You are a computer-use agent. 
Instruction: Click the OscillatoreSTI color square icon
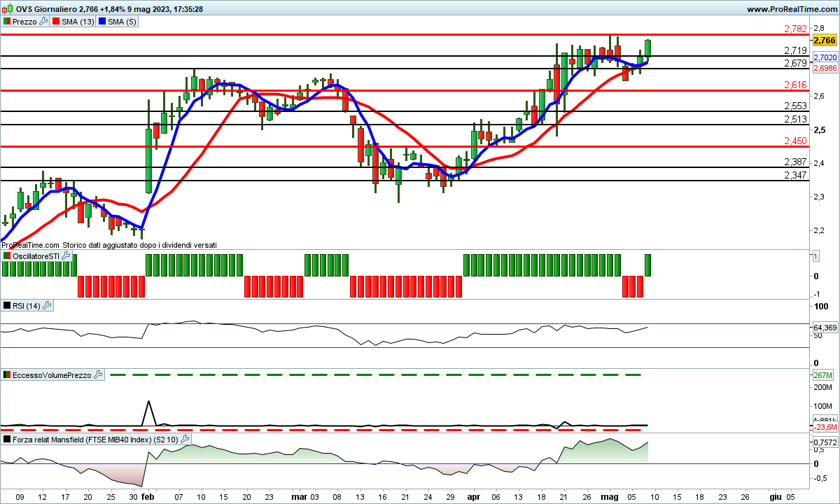click(7, 256)
